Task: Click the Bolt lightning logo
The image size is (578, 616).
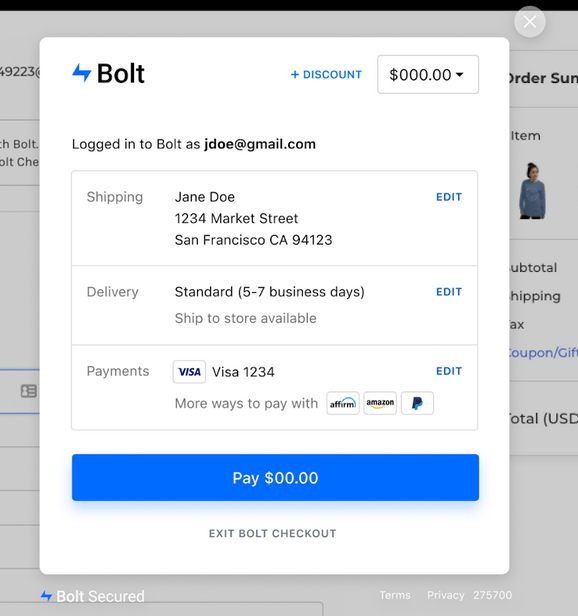Action: click(x=108, y=73)
